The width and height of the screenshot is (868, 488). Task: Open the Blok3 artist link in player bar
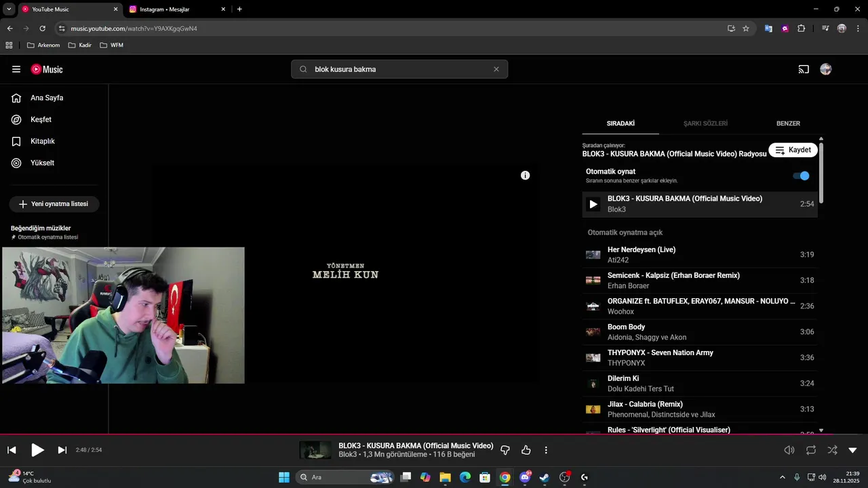point(348,455)
